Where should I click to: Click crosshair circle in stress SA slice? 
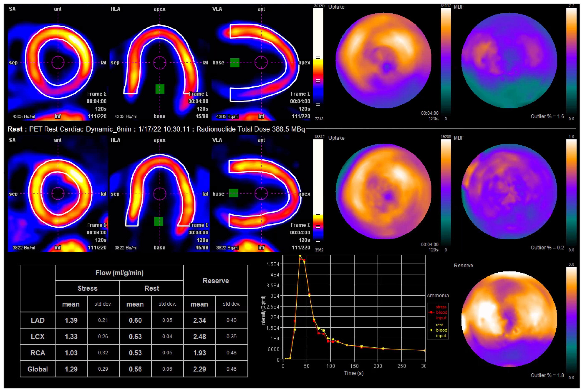click(58, 62)
